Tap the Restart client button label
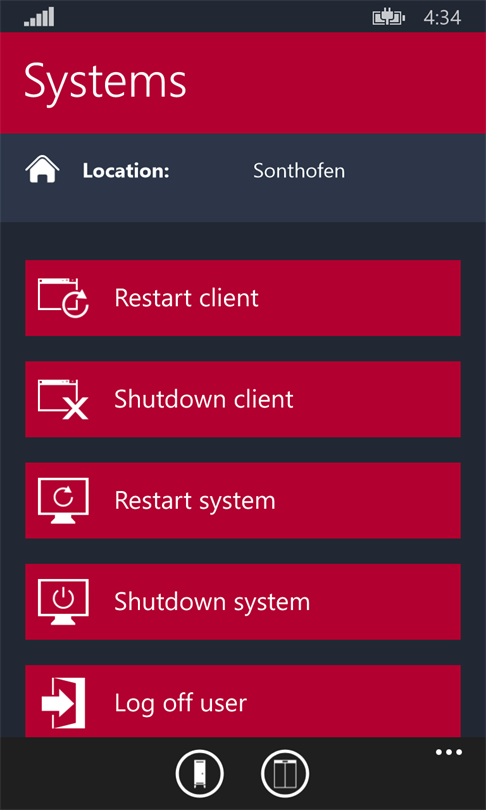Image resolution: width=486 pixels, height=810 pixels. (186, 298)
